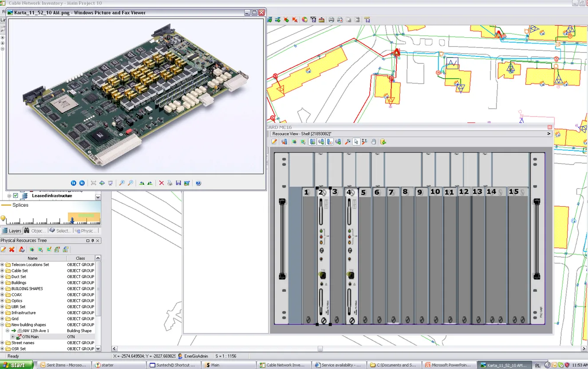Zoom in on the circuit board picture
Viewport: 588px width, 369px height.
[x=122, y=183]
